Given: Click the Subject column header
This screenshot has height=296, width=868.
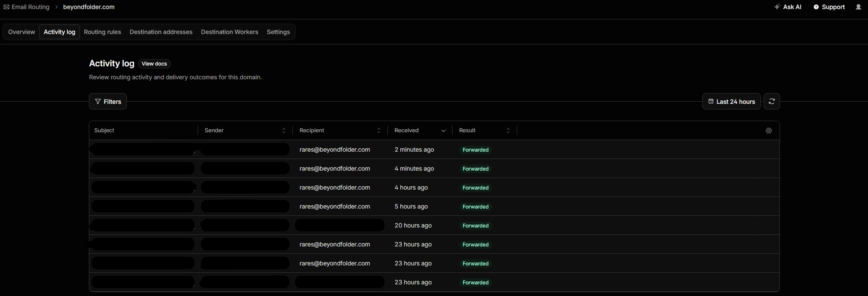Looking at the screenshot, I should point(104,131).
